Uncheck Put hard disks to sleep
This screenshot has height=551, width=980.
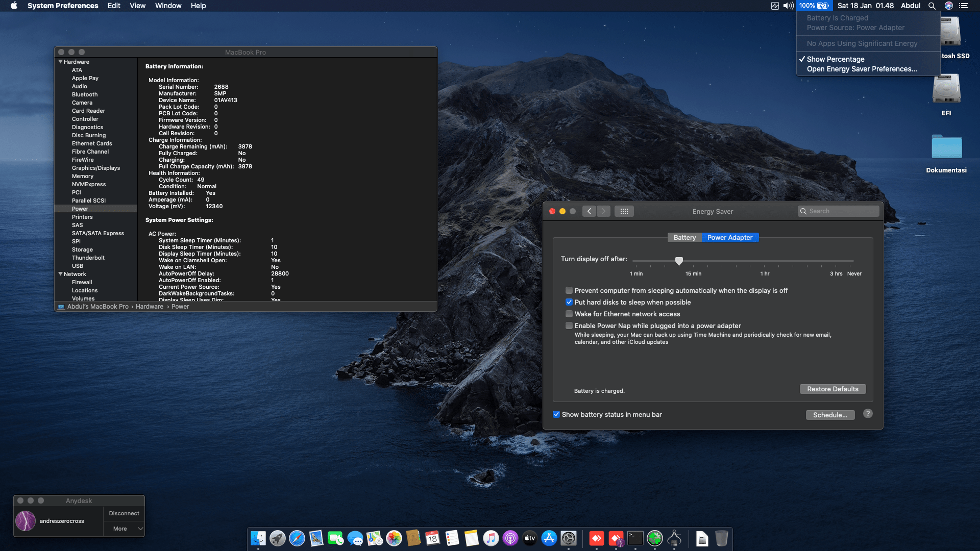(x=569, y=303)
